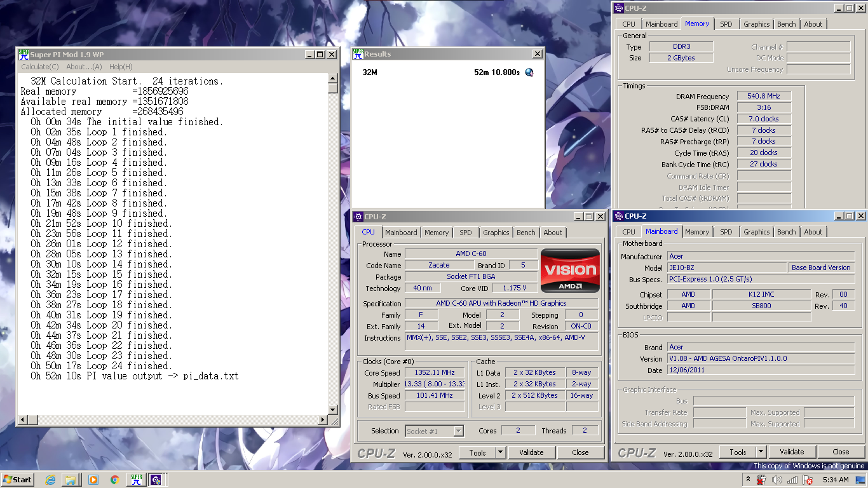This screenshot has height=488, width=868.
Task: Click Specification field AMD C-60 APU
Action: [x=501, y=303]
